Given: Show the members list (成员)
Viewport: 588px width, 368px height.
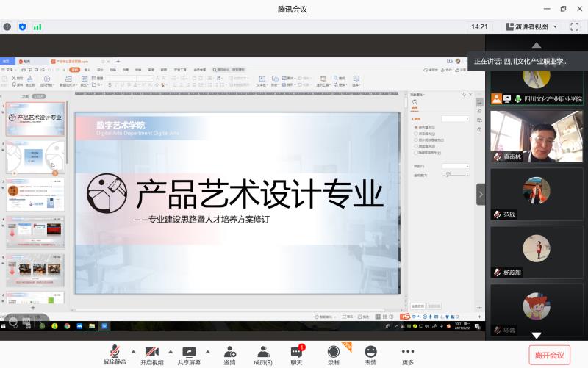Looking at the screenshot, I should (x=262, y=355).
